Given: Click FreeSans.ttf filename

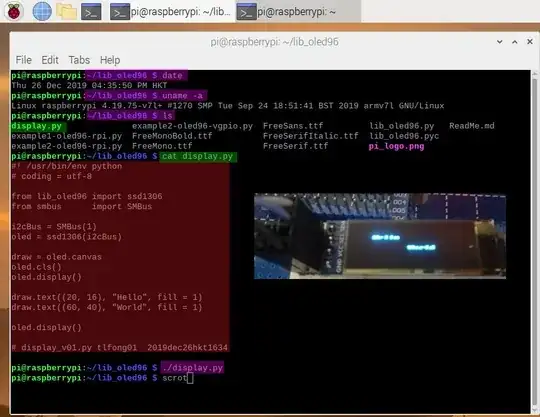Looking at the screenshot, I should (293, 126).
